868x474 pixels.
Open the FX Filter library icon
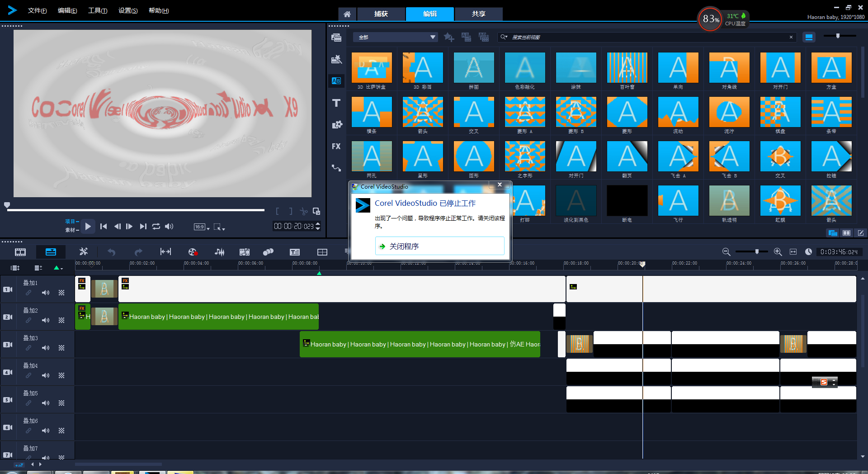point(336,147)
